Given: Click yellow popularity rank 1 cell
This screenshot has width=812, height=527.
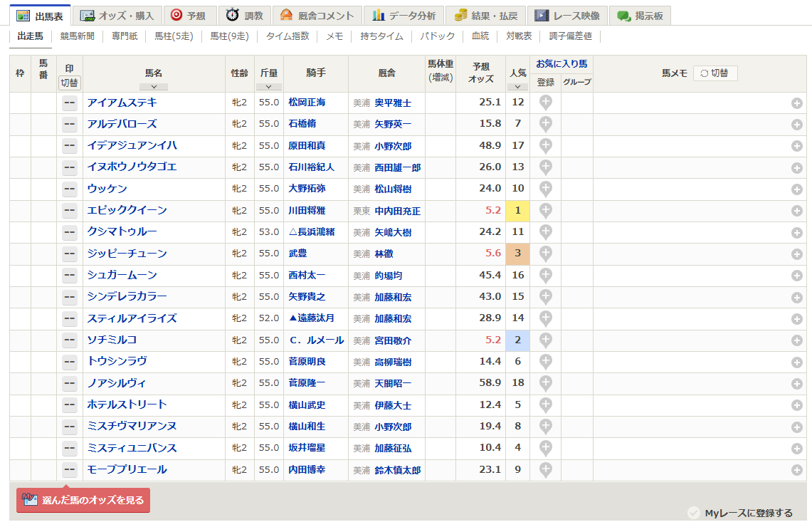Looking at the screenshot, I should tap(517, 211).
